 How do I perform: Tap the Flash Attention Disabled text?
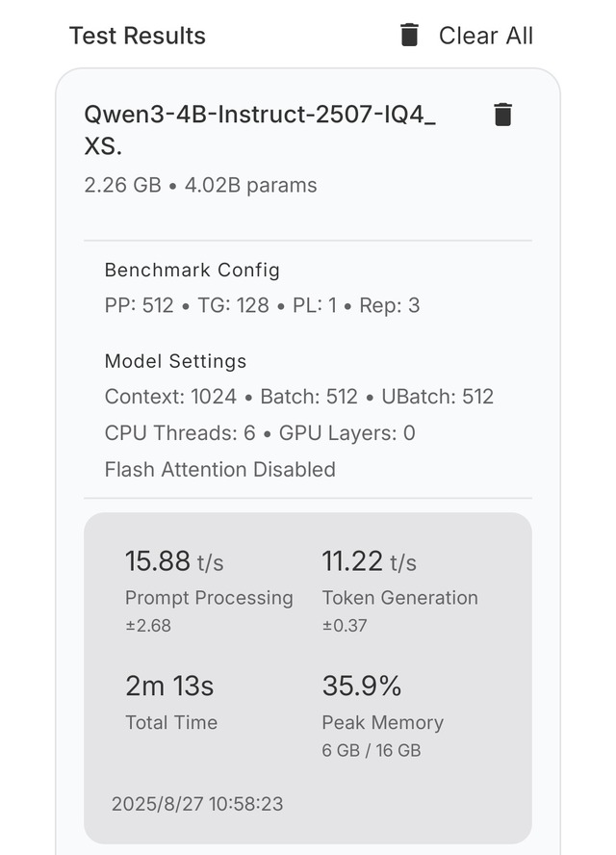219,470
